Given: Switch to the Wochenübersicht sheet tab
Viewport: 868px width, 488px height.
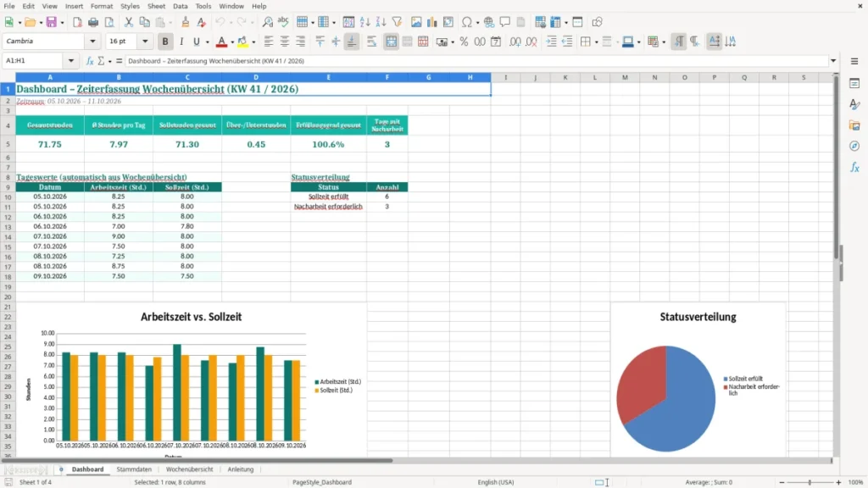Looking at the screenshot, I should pyautogui.click(x=189, y=469).
